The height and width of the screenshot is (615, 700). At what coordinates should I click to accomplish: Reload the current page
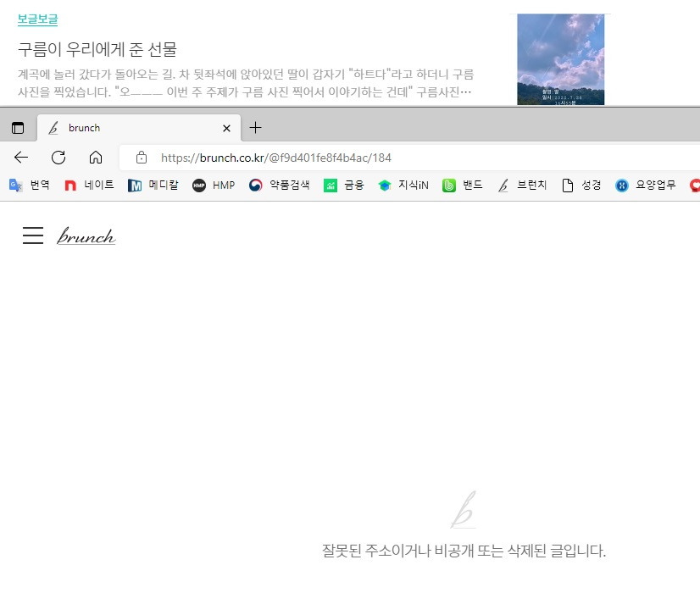[58, 158]
